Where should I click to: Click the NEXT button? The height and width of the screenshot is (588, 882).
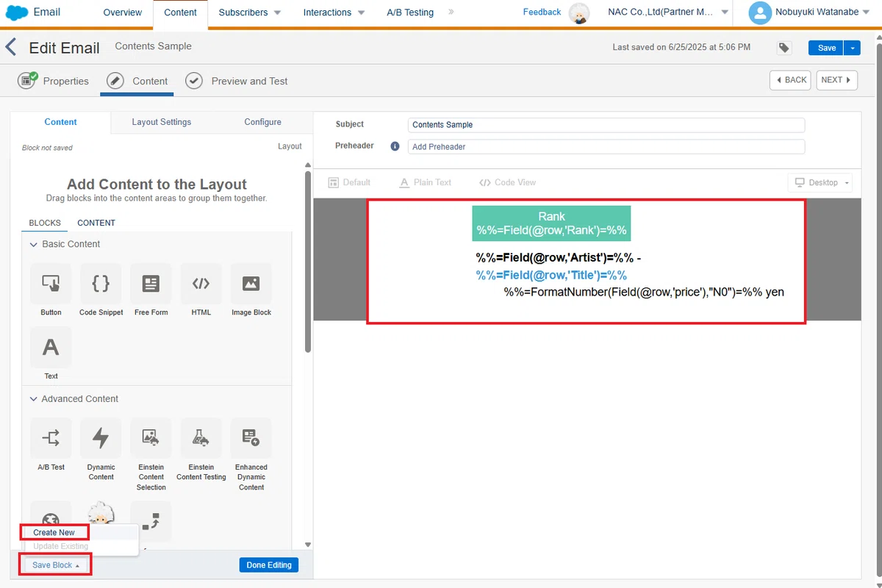tap(836, 80)
